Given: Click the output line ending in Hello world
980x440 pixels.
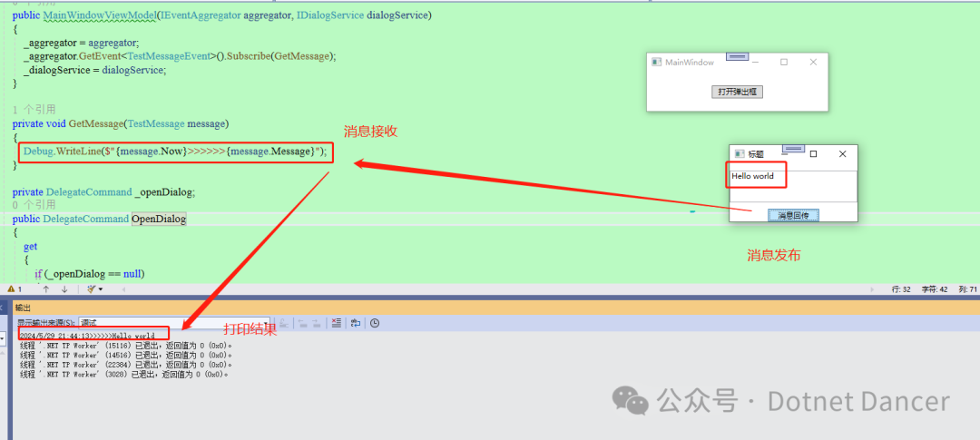Looking at the screenshot, I should tap(87, 336).
